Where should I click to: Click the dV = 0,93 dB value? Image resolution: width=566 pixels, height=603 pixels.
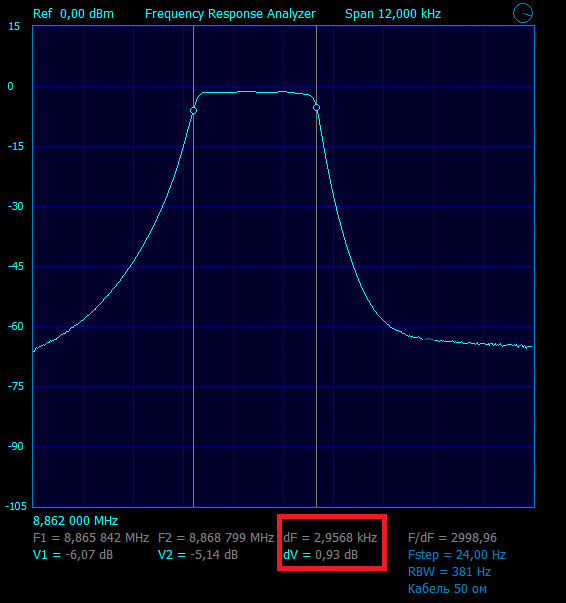321,555
